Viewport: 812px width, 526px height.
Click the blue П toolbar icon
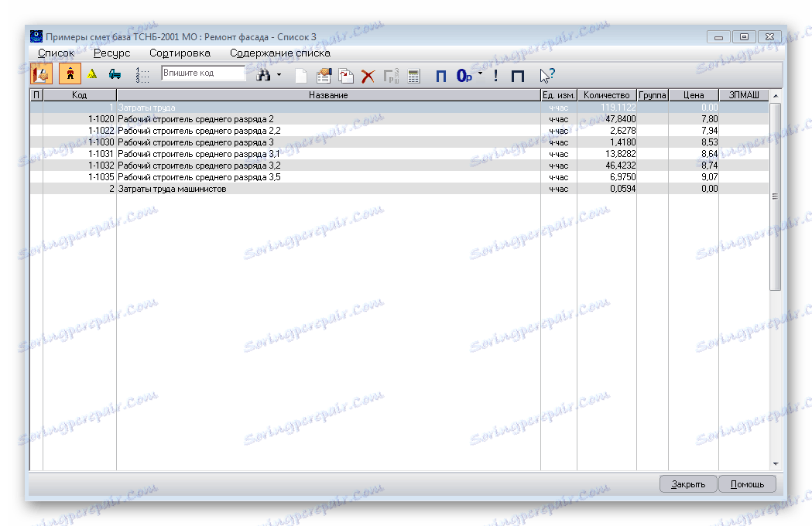pyautogui.click(x=440, y=76)
